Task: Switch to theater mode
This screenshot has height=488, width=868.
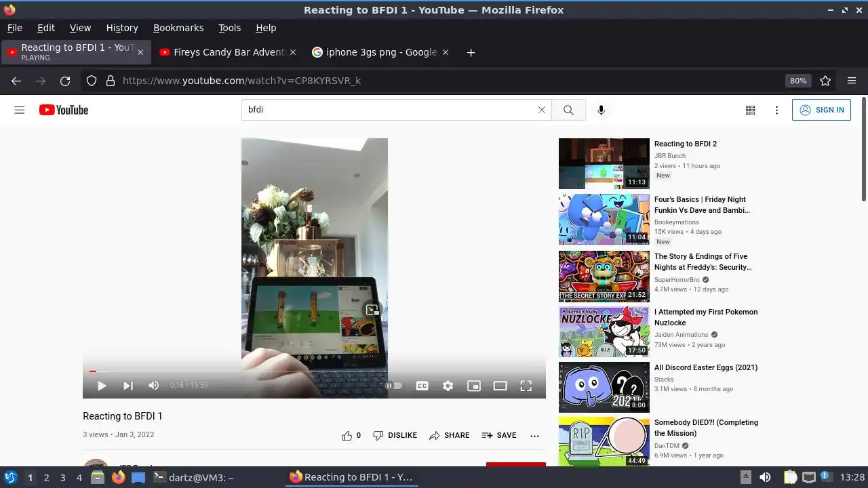Action: [x=500, y=386]
